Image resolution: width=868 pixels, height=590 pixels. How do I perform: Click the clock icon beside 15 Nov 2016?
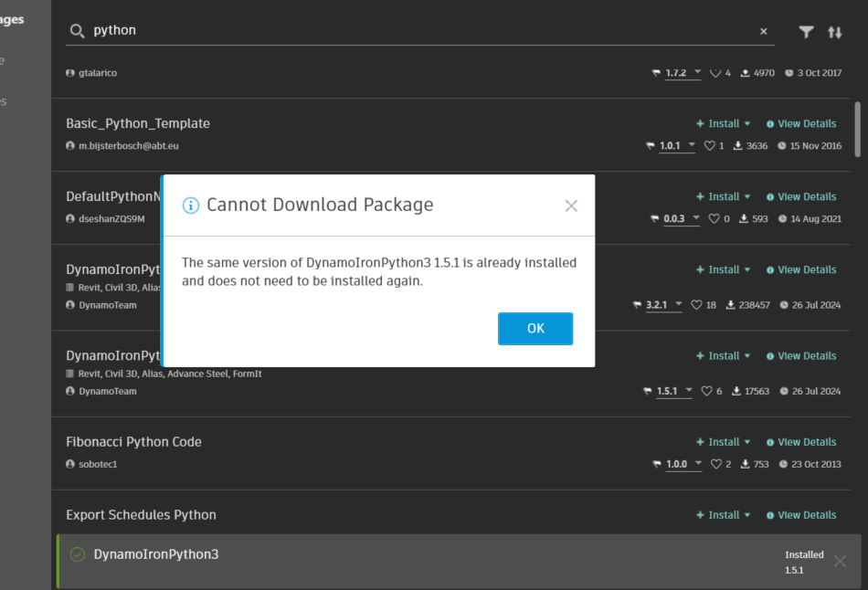[781, 146]
